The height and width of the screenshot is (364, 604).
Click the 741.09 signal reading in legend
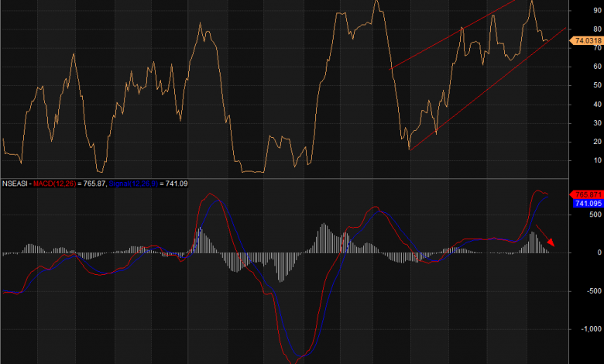pyautogui.click(x=177, y=184)
